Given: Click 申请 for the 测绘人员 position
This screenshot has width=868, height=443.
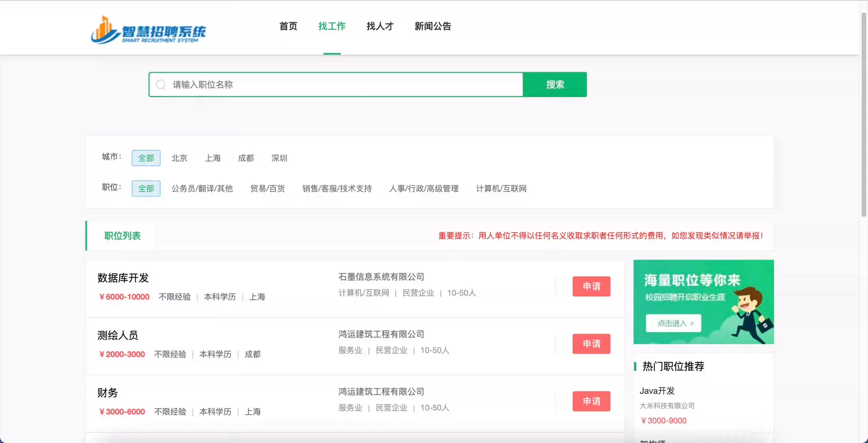Looking at the screenshot, I should (x=591, y=344).
